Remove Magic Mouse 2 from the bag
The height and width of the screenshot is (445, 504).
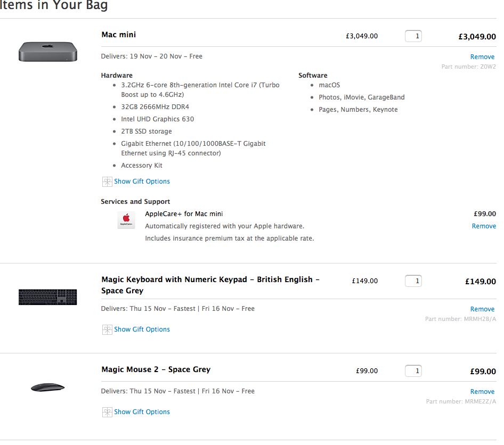pos(482,392)
